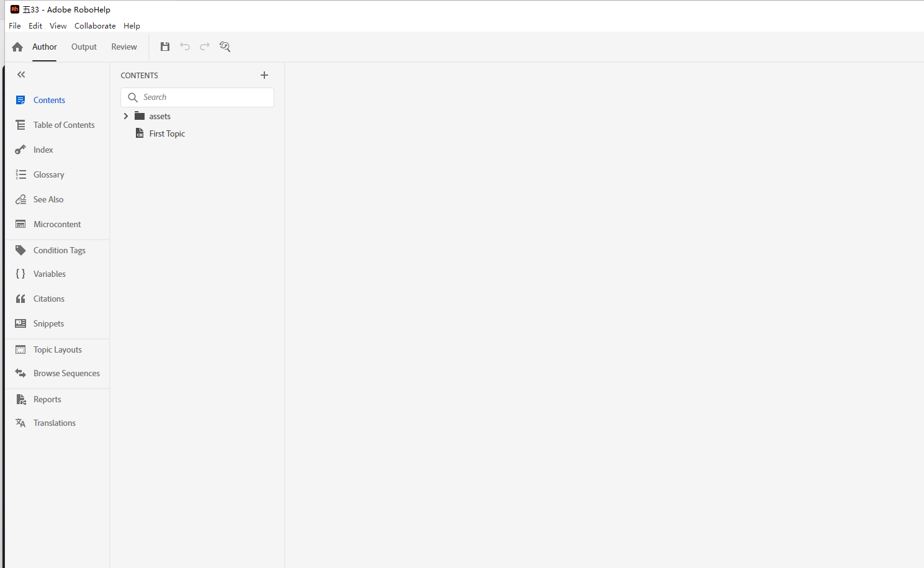Image resolution: width=924 pixels, height=568 pixels.
Task: Select the Contents label in the sidebar
Action: click(x=49, y=100)
